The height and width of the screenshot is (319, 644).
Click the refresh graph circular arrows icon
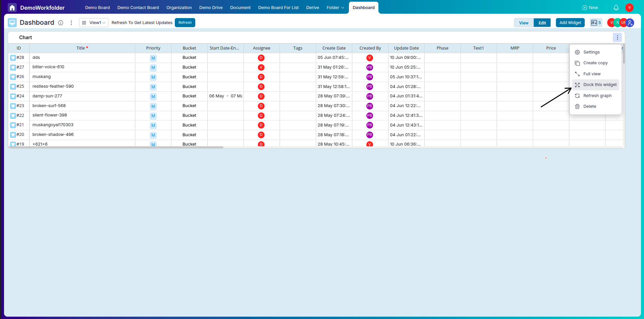(x=577, y=96)
